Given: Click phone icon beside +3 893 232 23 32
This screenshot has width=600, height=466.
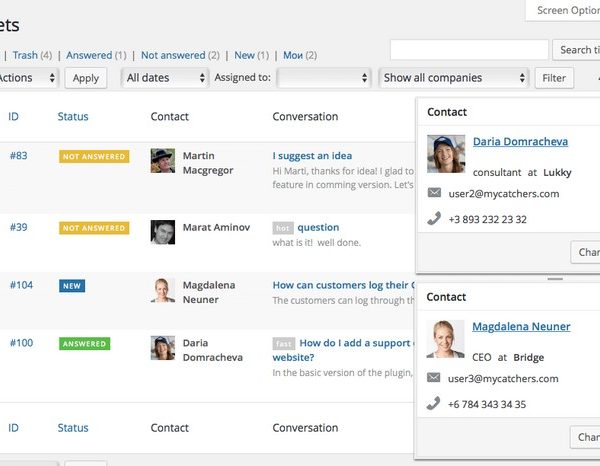Looking at the screenshot, I should tap(434, 219).
